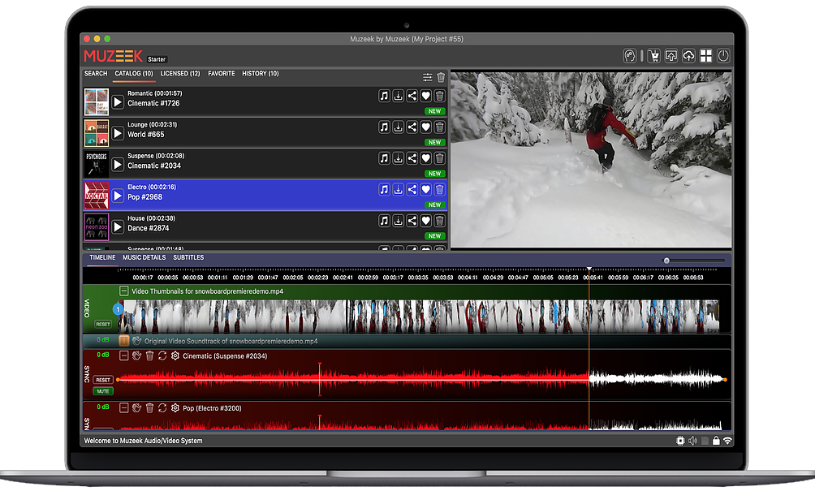Click the power icon in top toolbar
Image resolution: width=815 pixels, height=504 pixels.
tap(723, 56)
